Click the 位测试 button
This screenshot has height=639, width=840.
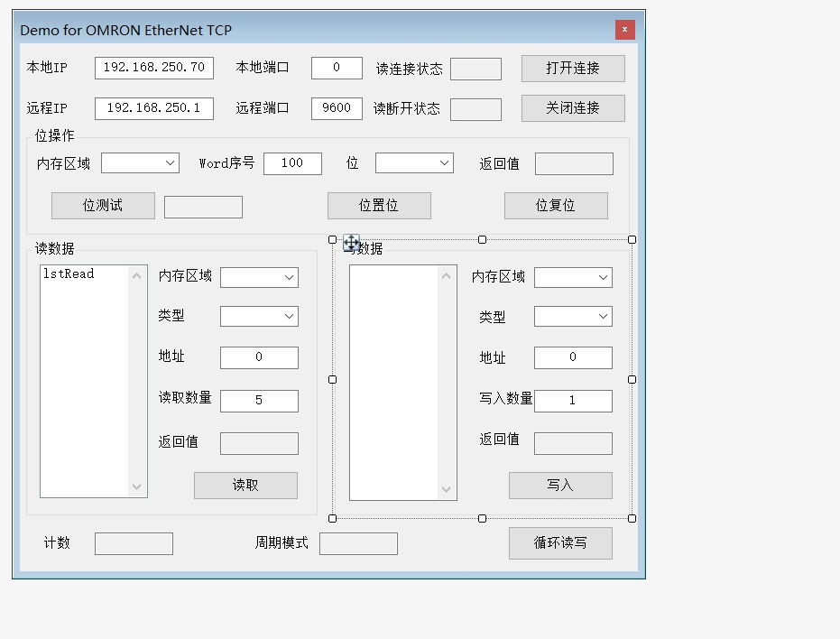103,206
